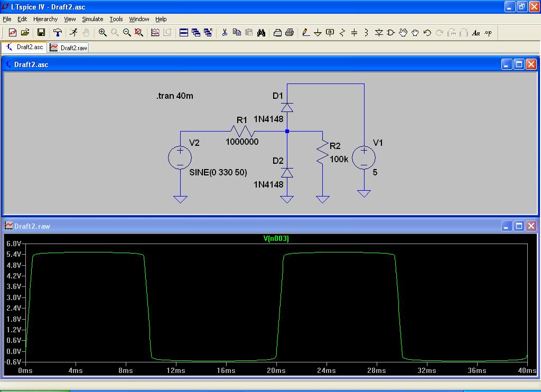Open the Edit menu
Viewport: 541px width, 392px height.
22,19
